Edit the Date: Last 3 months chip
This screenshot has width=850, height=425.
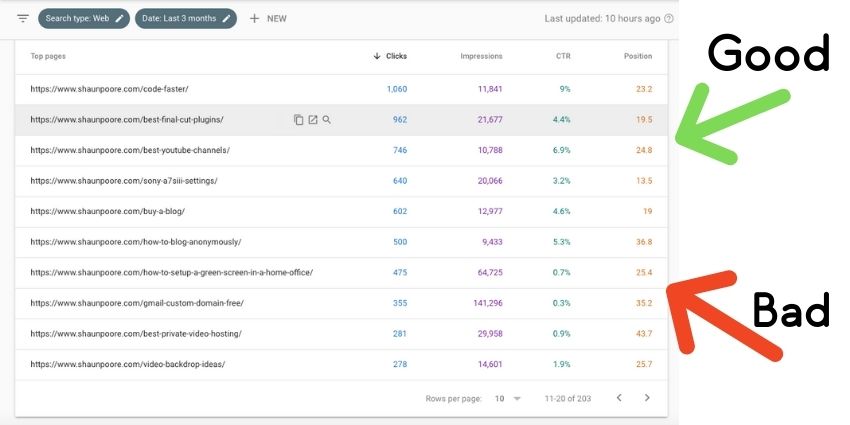[x=186, y=18]
